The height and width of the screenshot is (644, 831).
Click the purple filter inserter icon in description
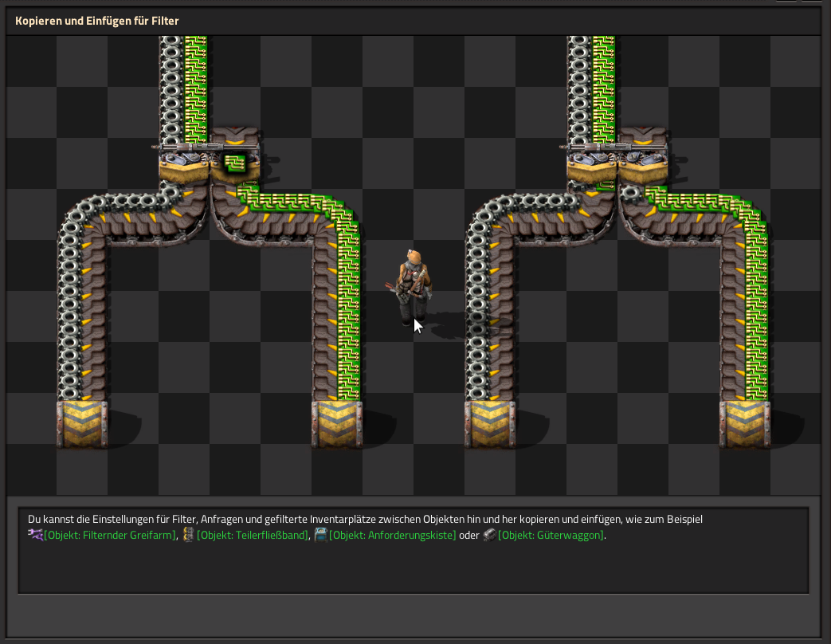(x=35, y=535)
